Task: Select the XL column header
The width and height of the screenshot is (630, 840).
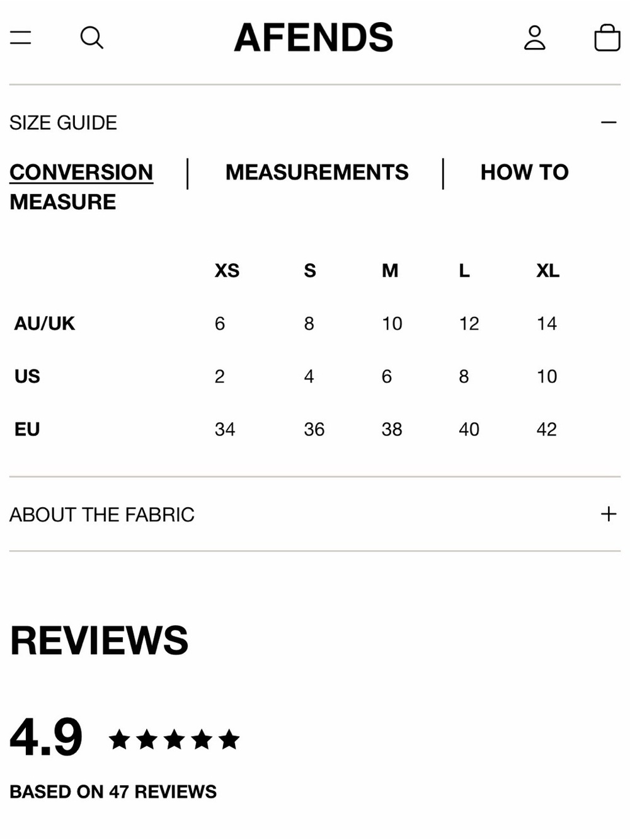Action: [x=547, y=270]
